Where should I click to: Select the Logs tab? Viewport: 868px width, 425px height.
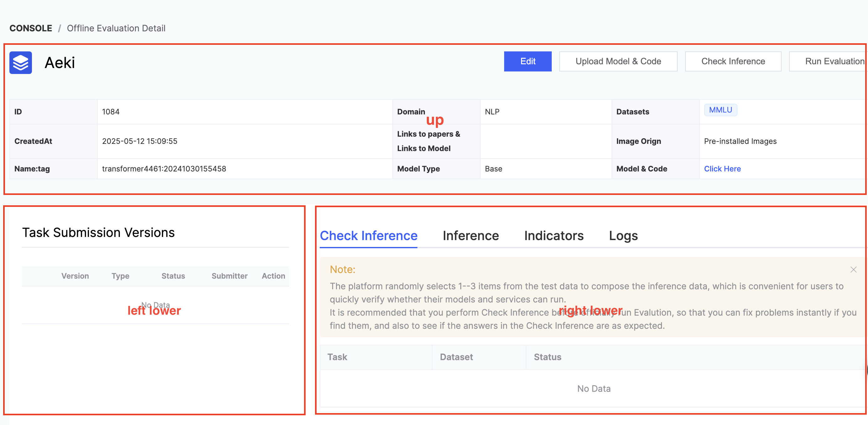[x=623, y=235]
